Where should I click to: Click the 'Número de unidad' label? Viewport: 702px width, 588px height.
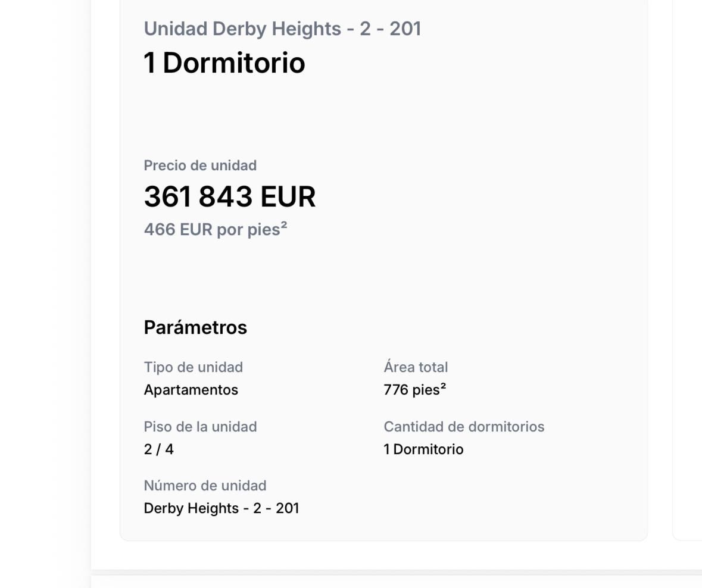point(205,486)
